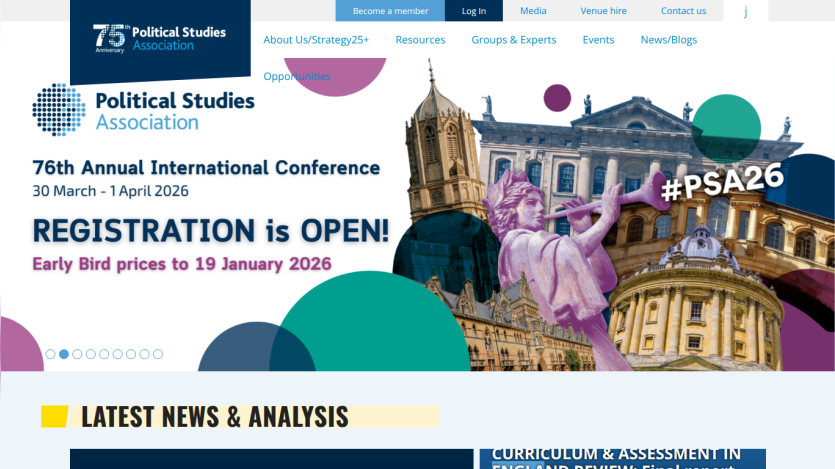Viewport: 835px width, 469px height.
Task: Open Groups & Experts menu
Action: point(513,40)
